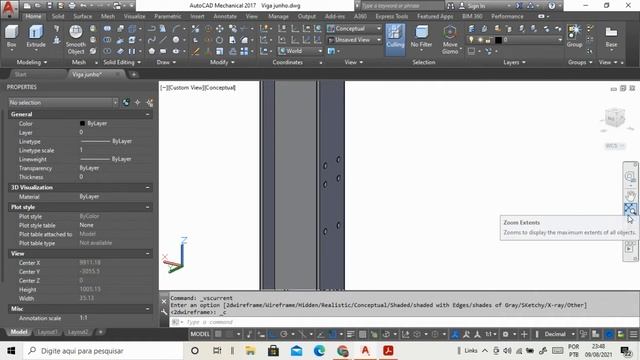Click the Windows Start button
The height and width of the screenshot is (360, 640).
click(x=11, y=351)
